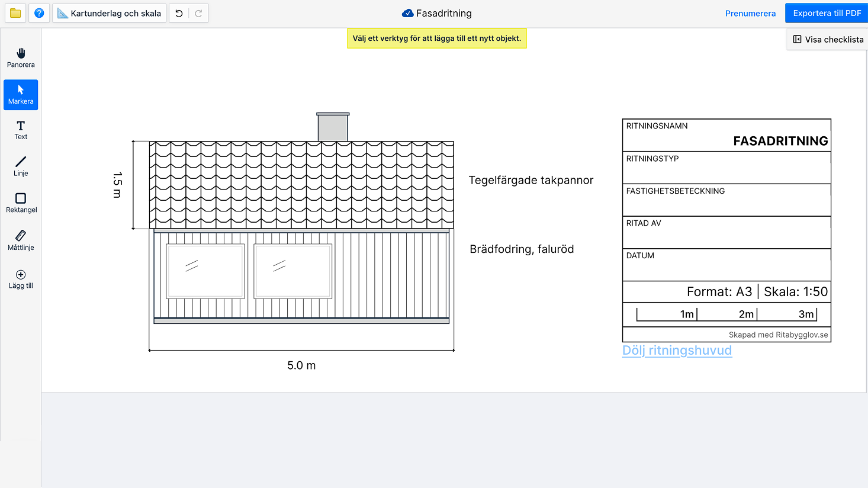Open the Lägg till add menu
Image resolution: width=868 pixels, height=488 pixels.
pos(21,279)
